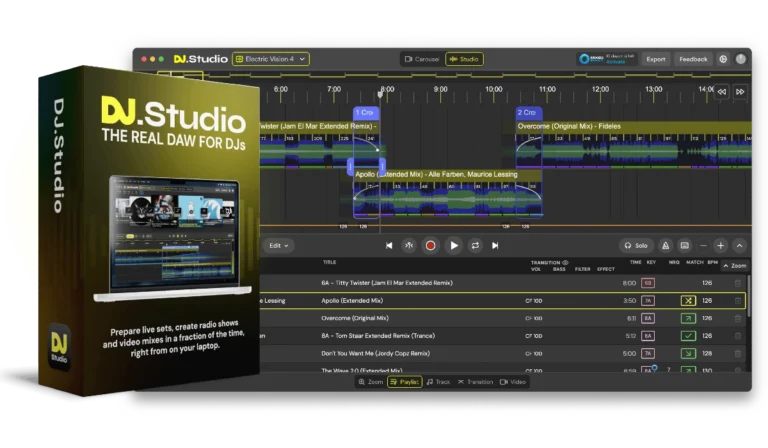This screenshot has height=448, width=768.
Task: Open the user profile avatar
Action: point(741,59)
